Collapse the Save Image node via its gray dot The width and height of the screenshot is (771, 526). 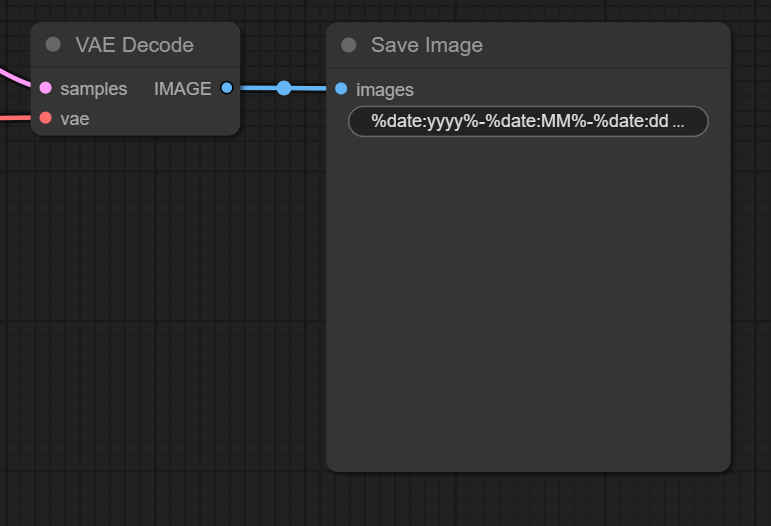click(349, 45)
